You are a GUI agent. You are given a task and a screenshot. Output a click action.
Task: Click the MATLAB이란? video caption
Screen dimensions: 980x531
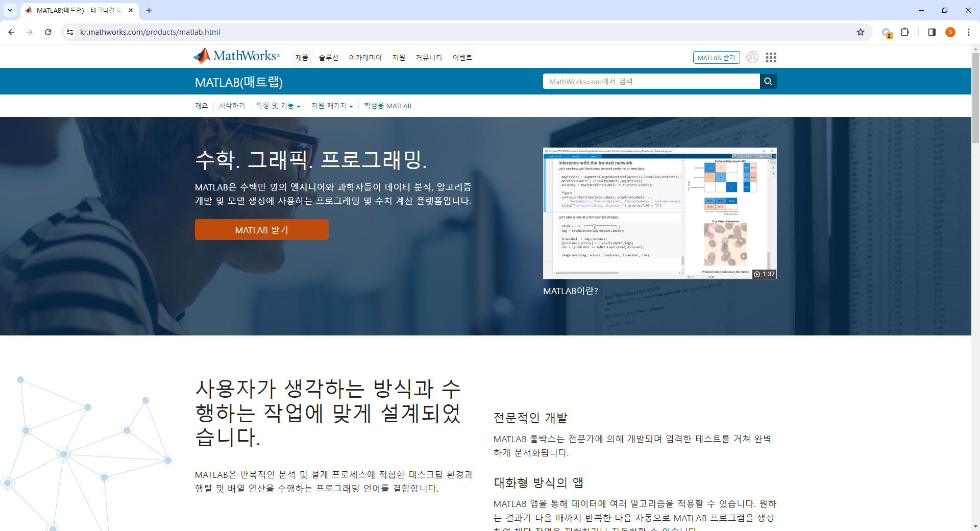click(571, 291)
